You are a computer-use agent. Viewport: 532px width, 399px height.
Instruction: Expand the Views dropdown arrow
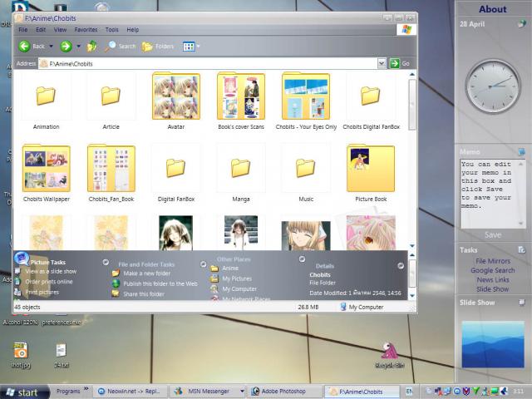point(199,47)
